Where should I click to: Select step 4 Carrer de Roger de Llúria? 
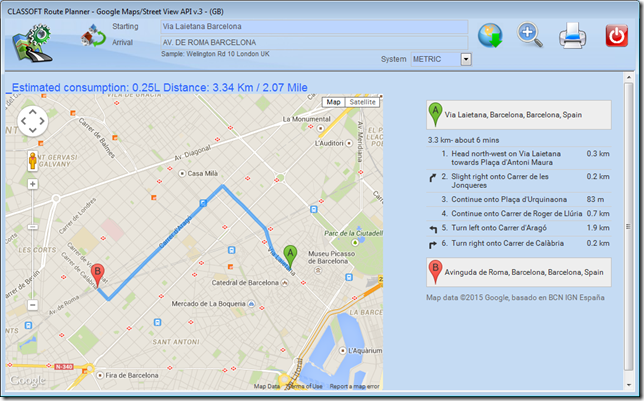[519, 214]
